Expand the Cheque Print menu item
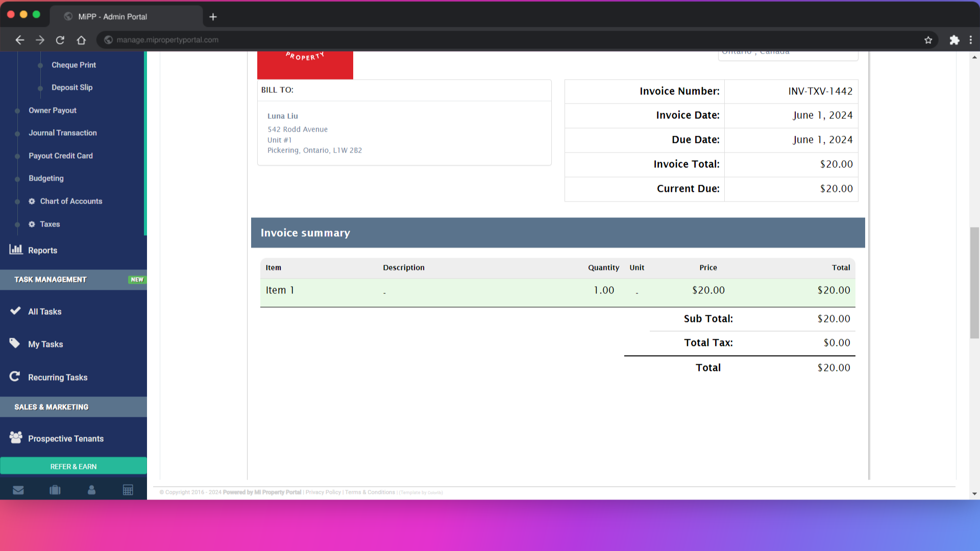The width and height of the screenshot is (980, 551). pyautogui.click(x=73, y=65)
